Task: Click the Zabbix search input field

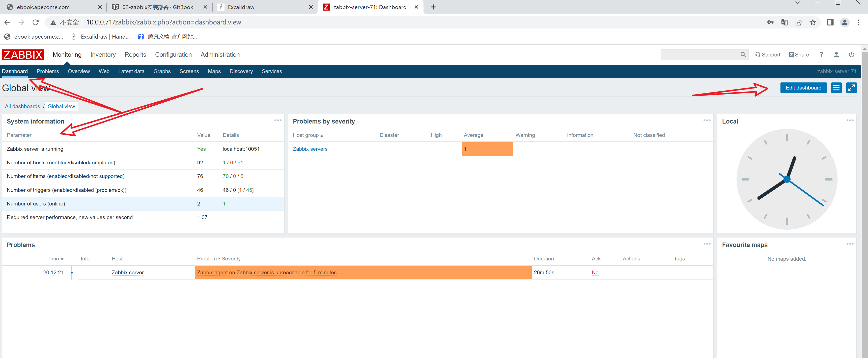Action: click(x=700, y=54)
